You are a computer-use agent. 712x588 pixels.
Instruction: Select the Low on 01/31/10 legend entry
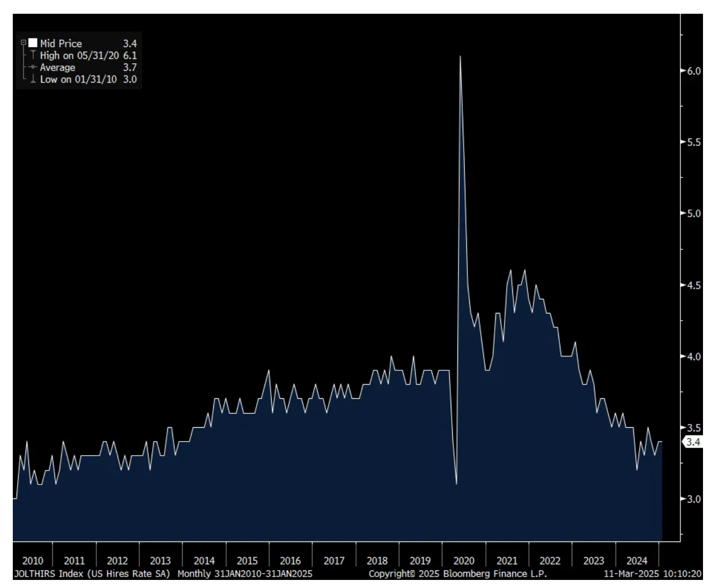coord(78,79)
